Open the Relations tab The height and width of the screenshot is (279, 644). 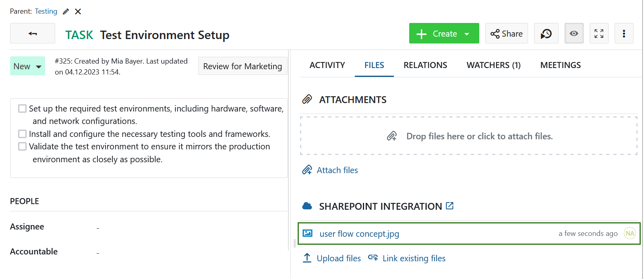click(425, 65)
